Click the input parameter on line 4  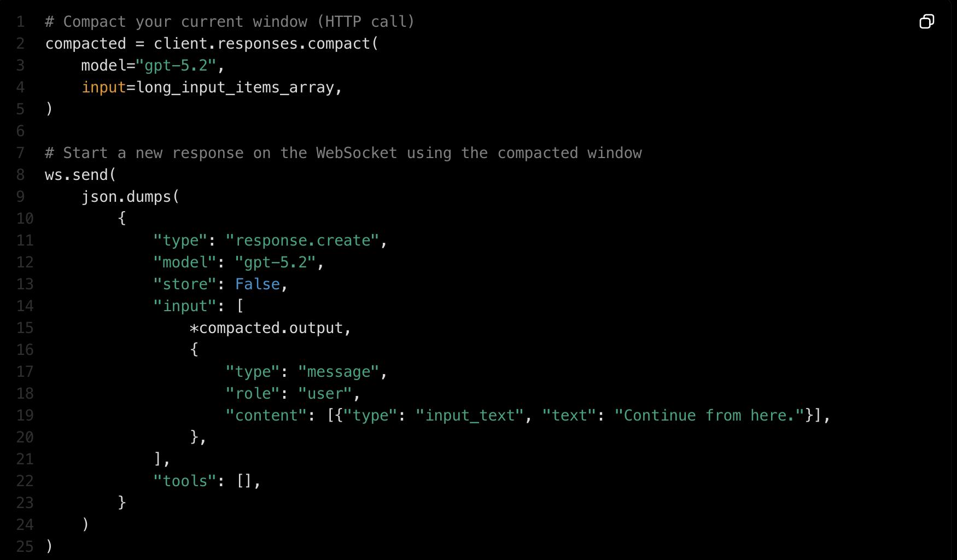104,87
